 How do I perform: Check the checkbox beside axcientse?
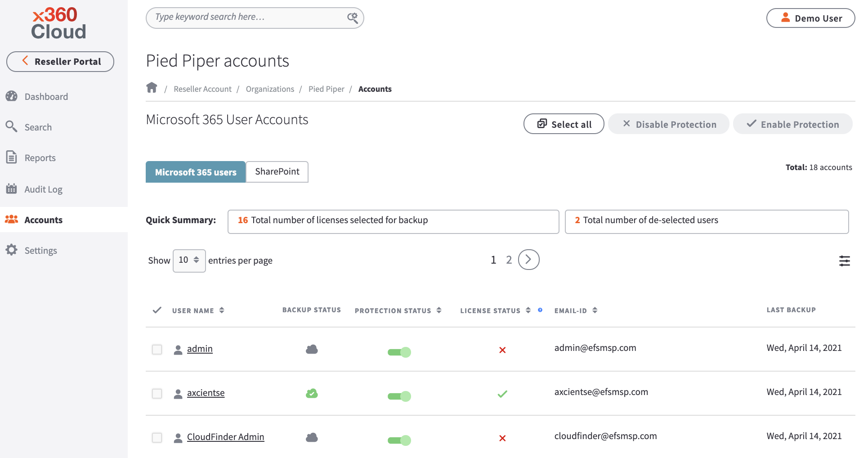tap(157, 393)
